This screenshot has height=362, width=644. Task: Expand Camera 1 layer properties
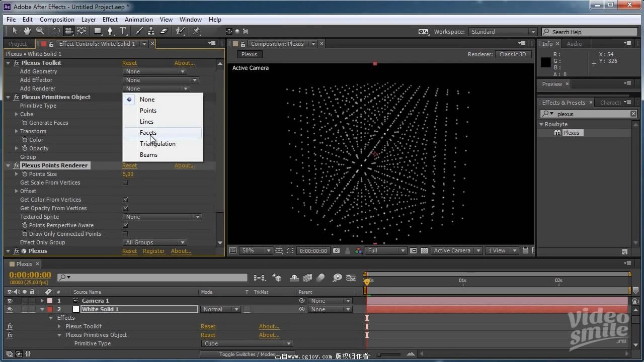coord(42,301)
